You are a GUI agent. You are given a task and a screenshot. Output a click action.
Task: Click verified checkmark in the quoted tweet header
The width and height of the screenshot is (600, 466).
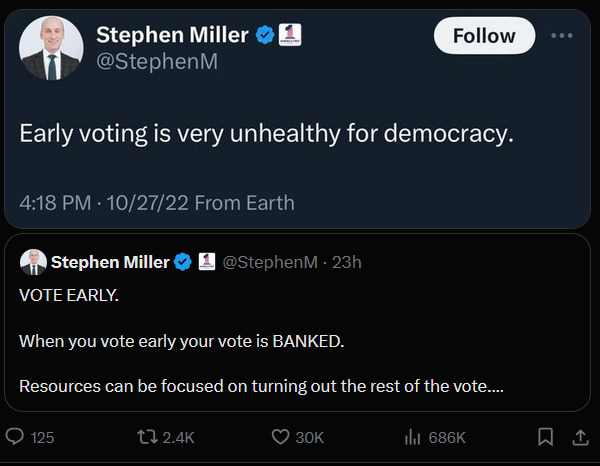click(x=184, y=262)
